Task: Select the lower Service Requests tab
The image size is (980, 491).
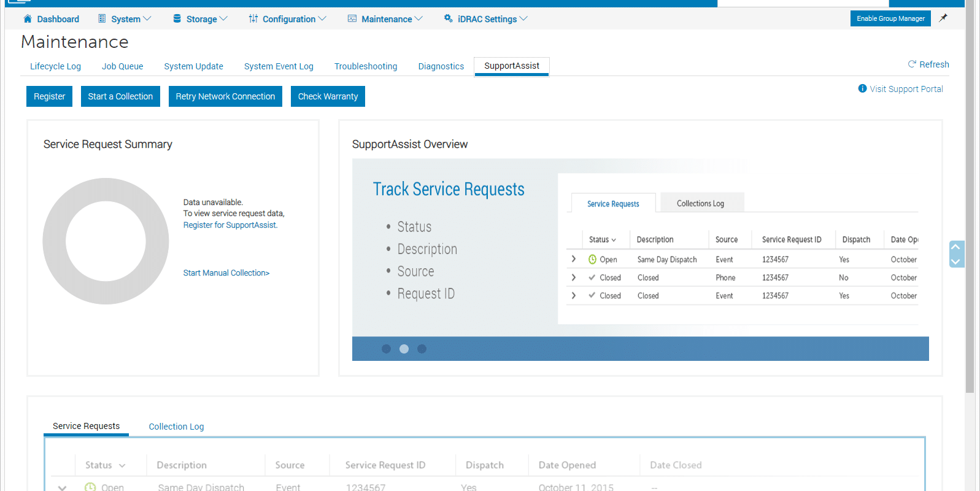Action: (x=86, y=427)
